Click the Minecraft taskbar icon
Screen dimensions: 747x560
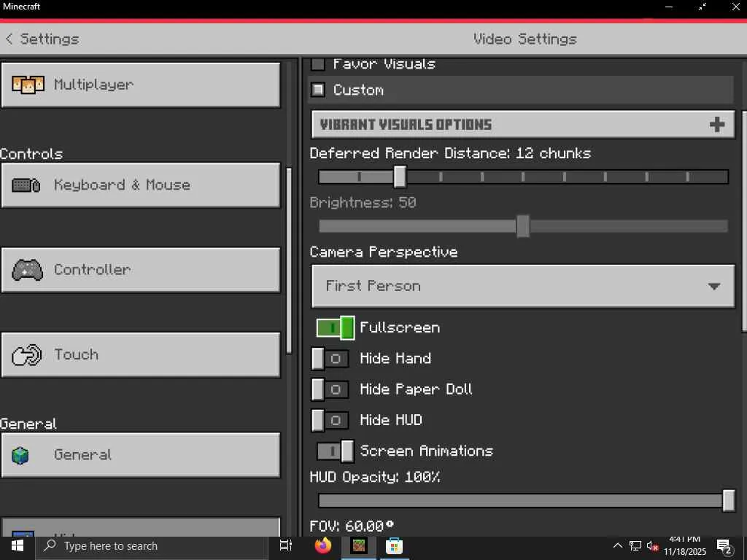coord(359,545)
